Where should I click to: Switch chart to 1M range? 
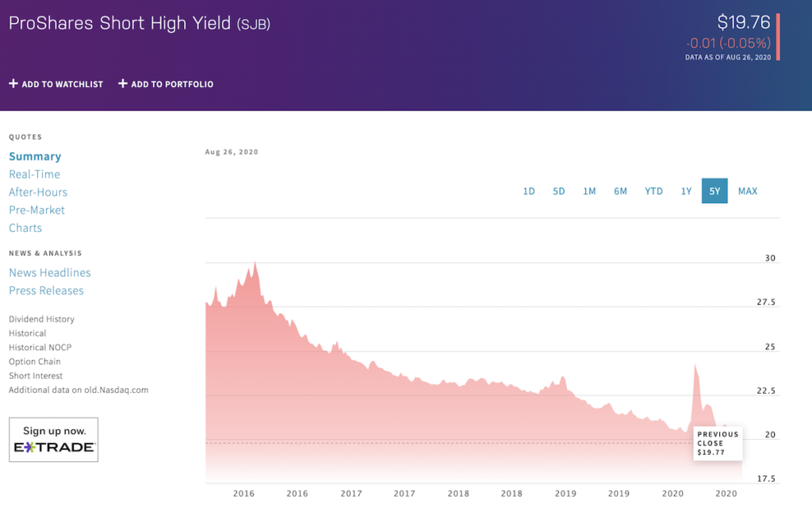click(x=589, y=191)
